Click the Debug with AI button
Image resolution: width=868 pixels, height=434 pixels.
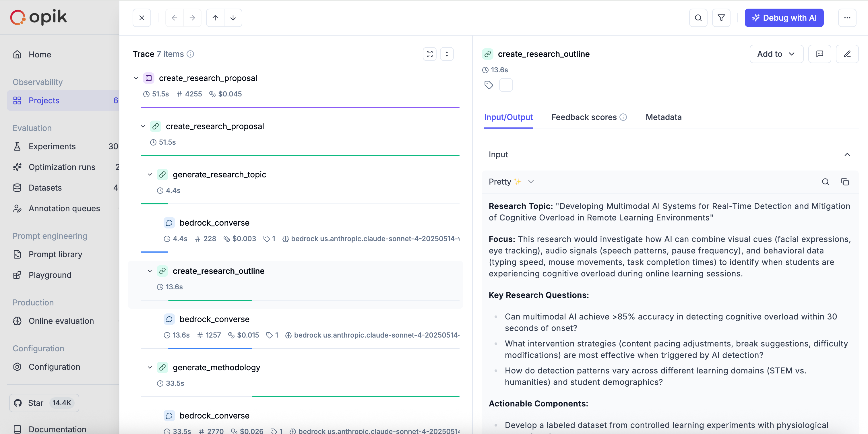[x=784, y=18]
